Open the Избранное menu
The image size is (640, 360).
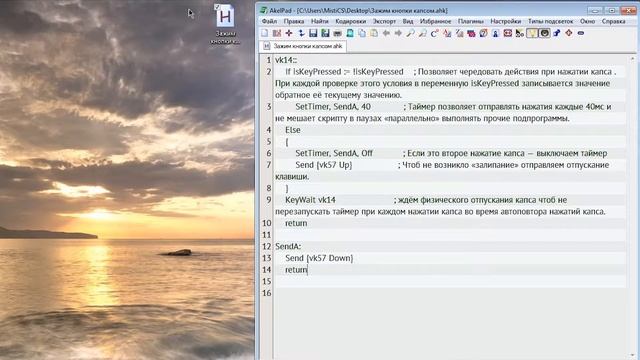[436, 21]
